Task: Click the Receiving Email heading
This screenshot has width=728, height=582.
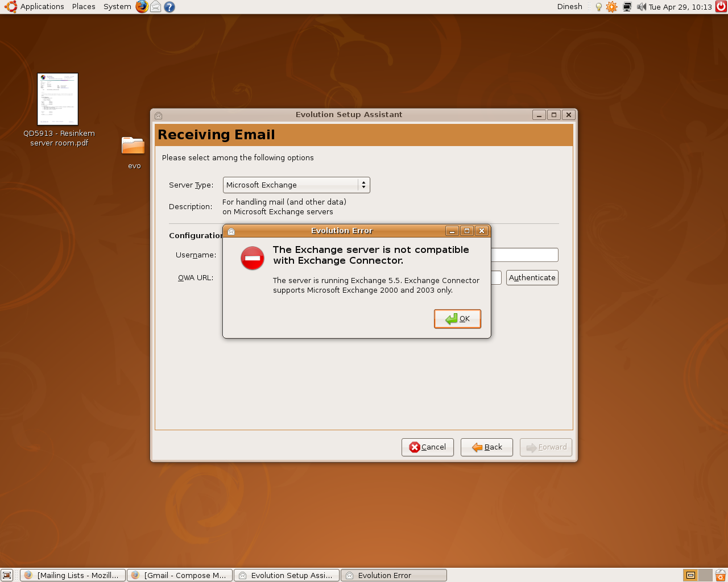Action: 216,135
